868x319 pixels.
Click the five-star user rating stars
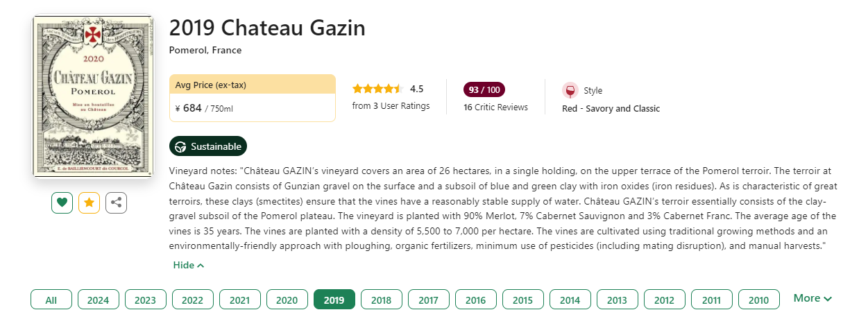377,89
